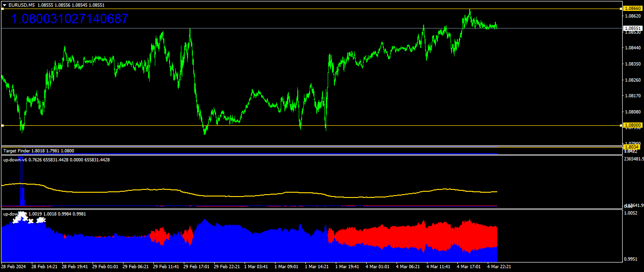Click the yellow 1.08000 price tag

(632, 125)
